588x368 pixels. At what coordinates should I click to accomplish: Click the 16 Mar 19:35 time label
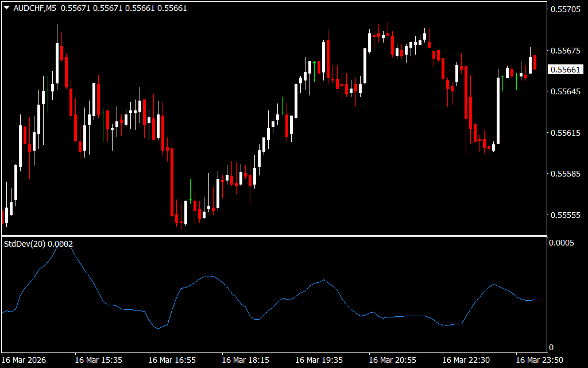pos(319,360)
